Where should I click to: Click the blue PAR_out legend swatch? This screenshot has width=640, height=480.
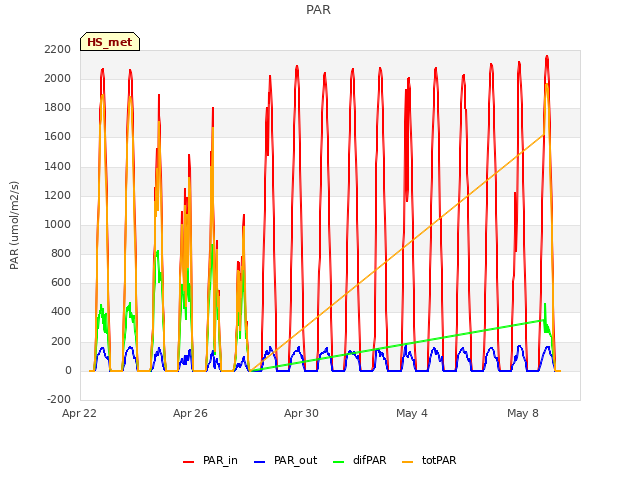pos(259,462)
